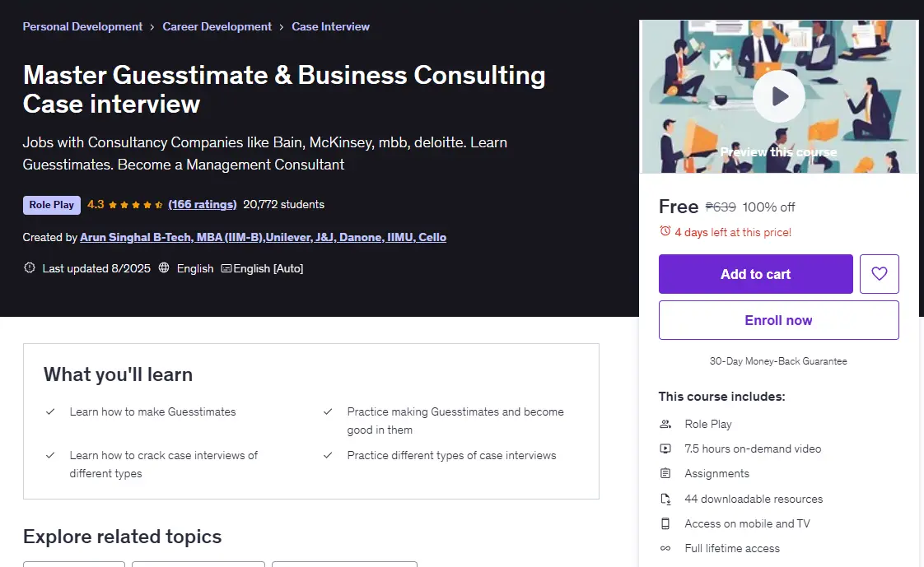Click 'Last updated 8/2025' text
The height and width of the screenshot is (567, 924).
[x=96, y=268]
